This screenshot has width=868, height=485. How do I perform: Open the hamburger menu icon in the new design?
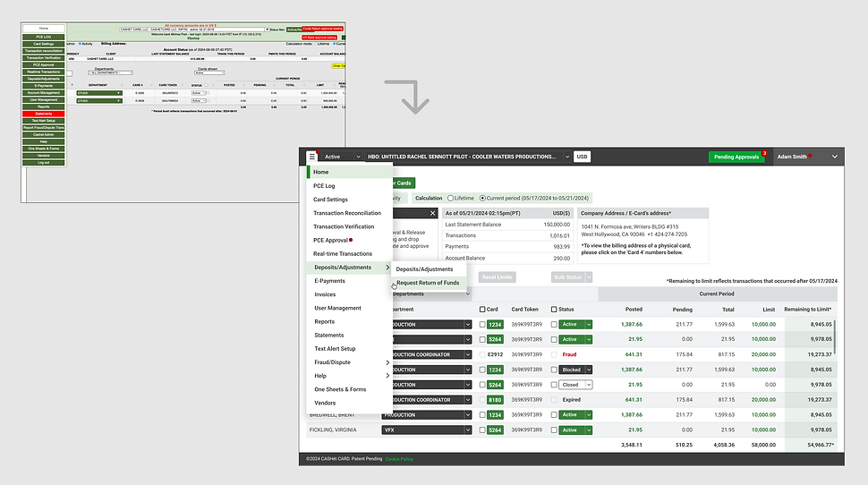[312, 157]
